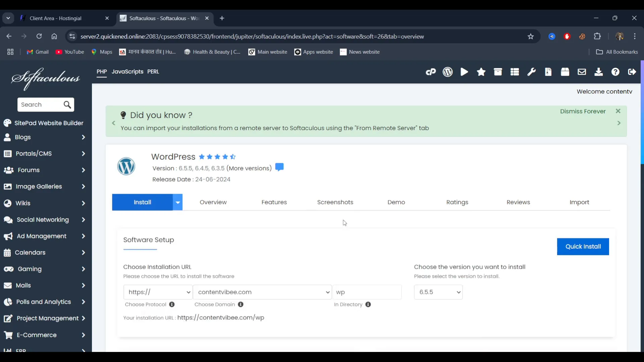Viewport: 644px width, 362px height.
Task: Close the Did you know banner
Action: pos(618,111)
